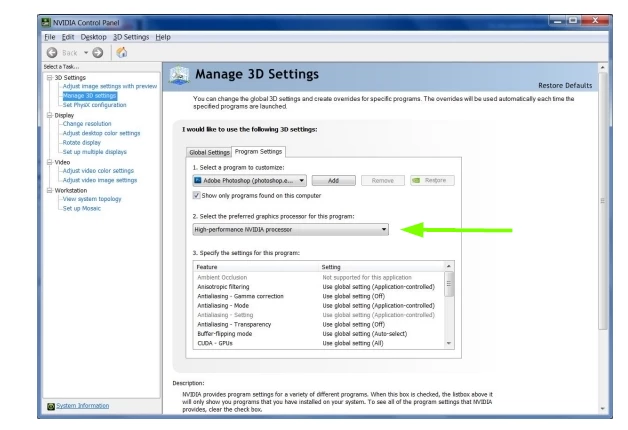628x430 pixels.
Task: Collapse the Video tree node
Action: coord(49,162)
